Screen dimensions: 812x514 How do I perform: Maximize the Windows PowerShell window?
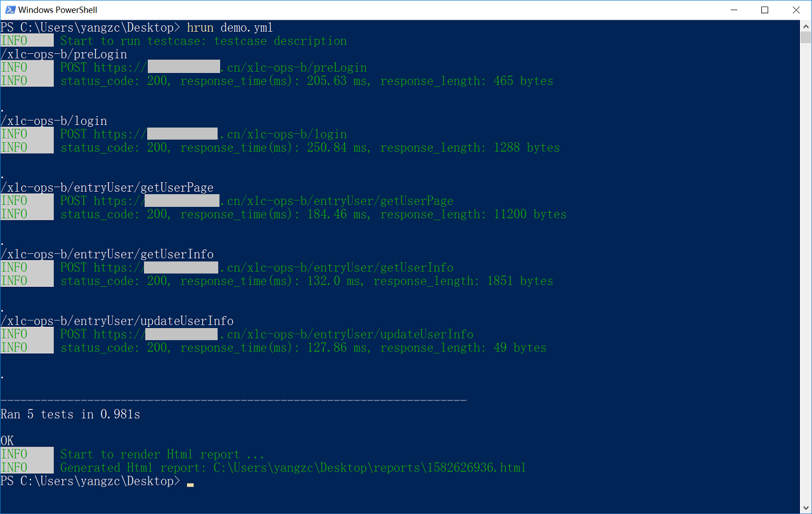click(x=764, y=10)
